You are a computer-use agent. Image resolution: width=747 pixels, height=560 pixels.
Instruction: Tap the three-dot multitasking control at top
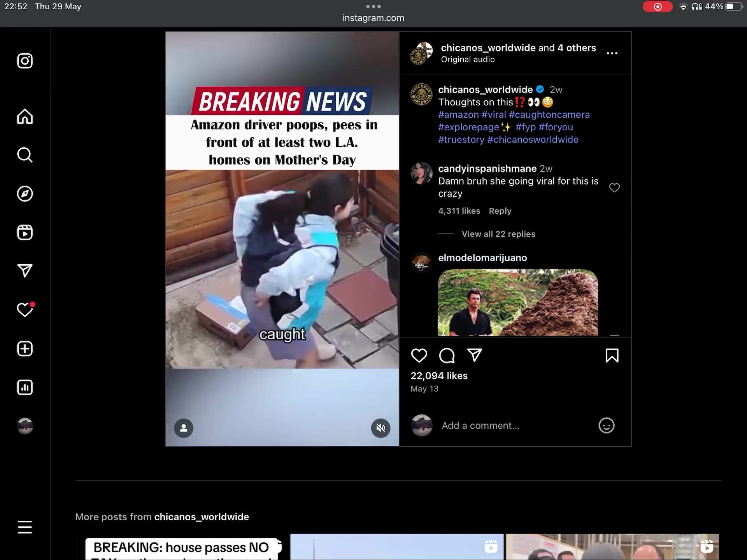pyautogui.click(x=373, y=6)
